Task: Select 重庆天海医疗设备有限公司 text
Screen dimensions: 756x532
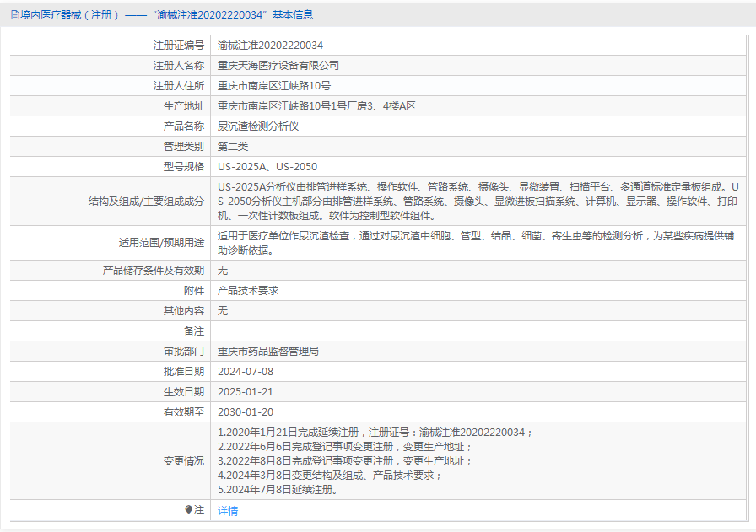Action: [x=278, y=66]
